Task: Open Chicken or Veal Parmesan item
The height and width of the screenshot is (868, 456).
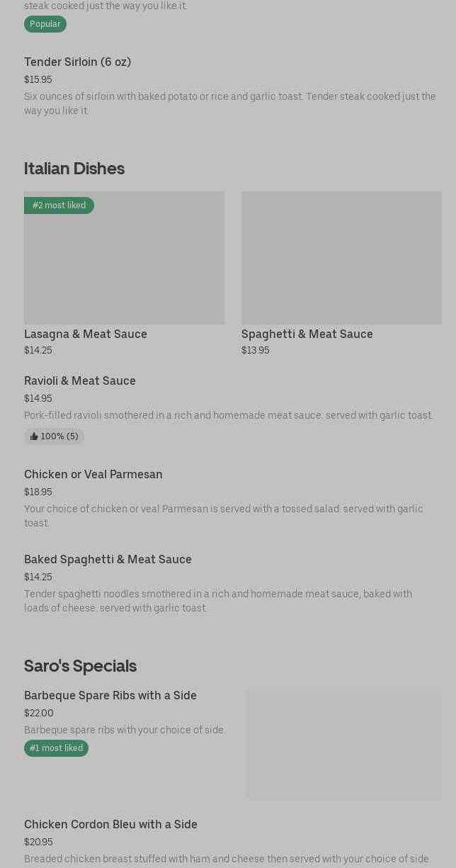Action: (93, 475)
